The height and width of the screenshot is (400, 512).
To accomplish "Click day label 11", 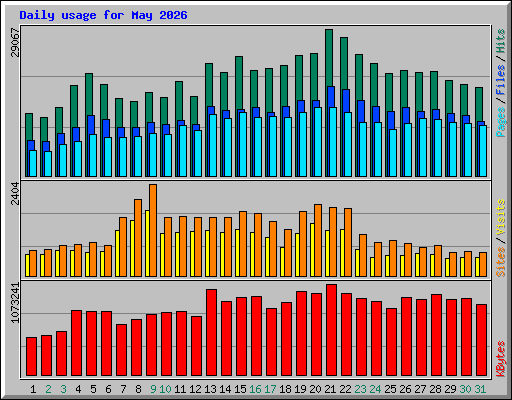I will [180, 389].
